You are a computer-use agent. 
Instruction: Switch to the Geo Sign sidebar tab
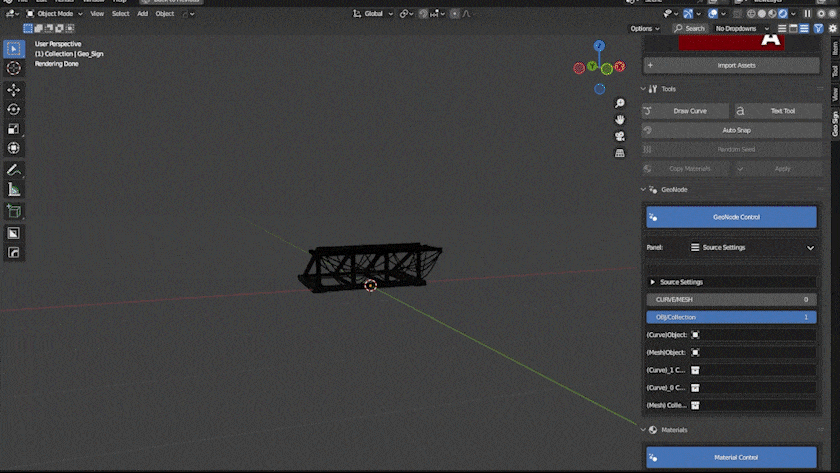(x=835, y=122)
